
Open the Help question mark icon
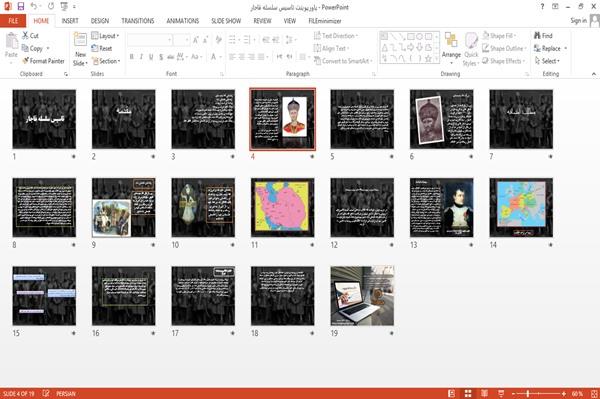[x=542, y=7]
